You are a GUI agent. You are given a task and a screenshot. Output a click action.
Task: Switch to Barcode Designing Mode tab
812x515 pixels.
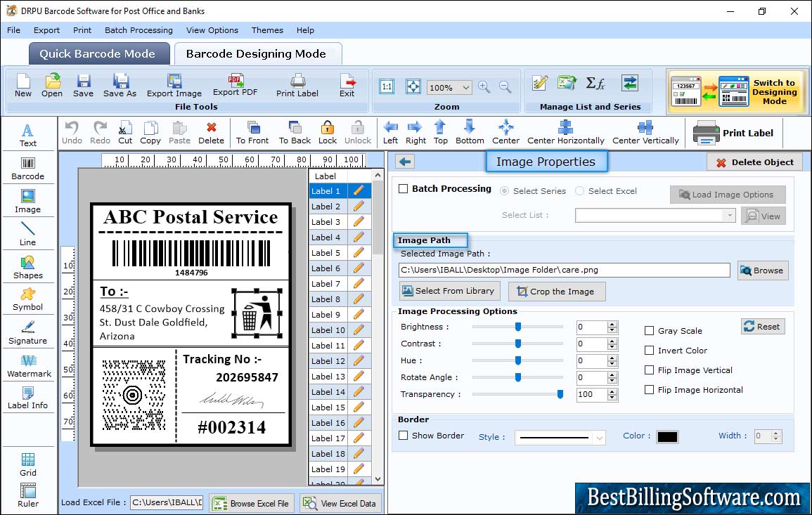click(257, 54)
